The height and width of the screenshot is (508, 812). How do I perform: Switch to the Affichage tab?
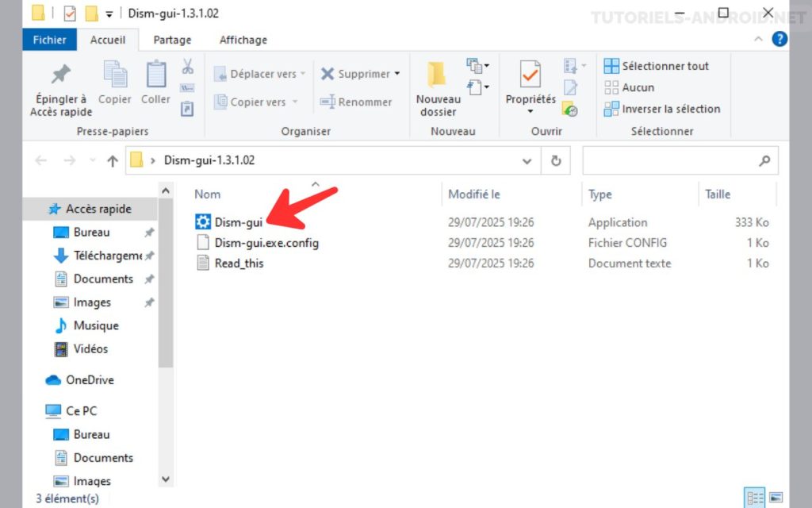pyautogui.click(x=243, y=40)
